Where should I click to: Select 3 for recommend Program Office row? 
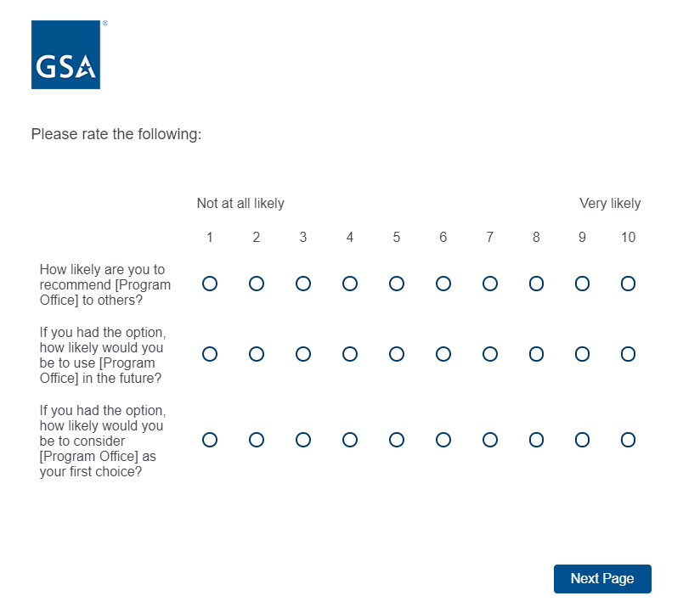tap(303, 284)
